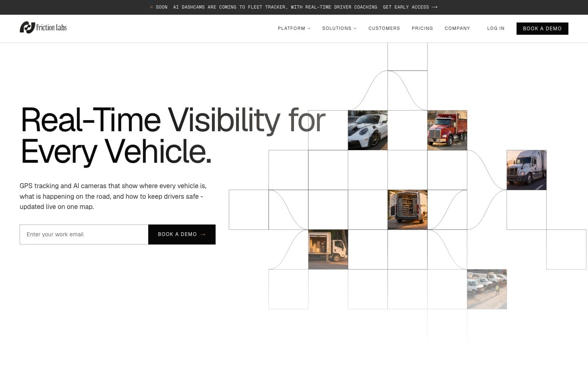
Task: Click the SOON label in the banner
Action: click(x=162, y=7)
